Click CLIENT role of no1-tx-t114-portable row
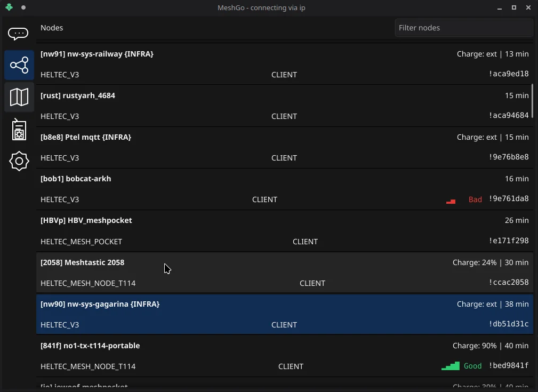This screenshot has height=392, width=538. [x=291, y=366]
